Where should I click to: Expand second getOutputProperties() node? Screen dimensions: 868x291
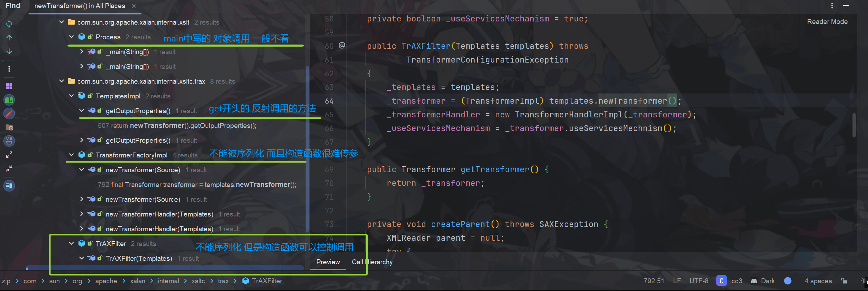point(82,140)
